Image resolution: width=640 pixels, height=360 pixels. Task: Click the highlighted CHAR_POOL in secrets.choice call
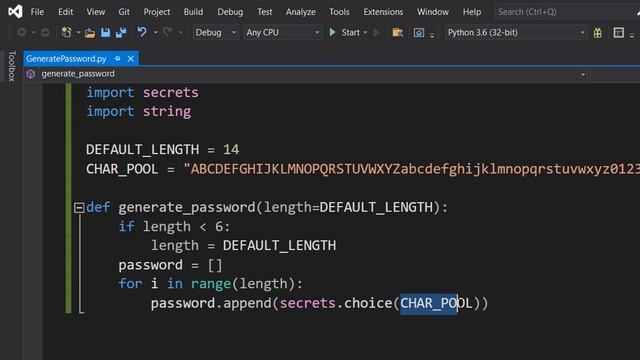pos(436,304)
